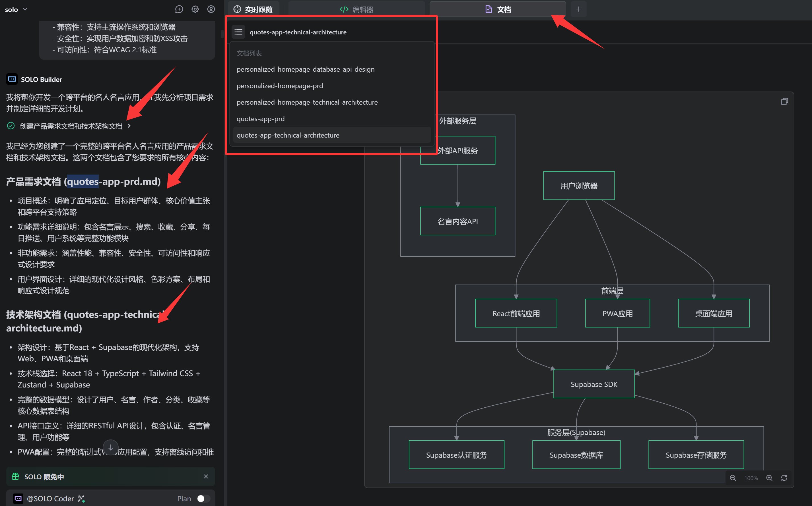
Task: Open the user account profile icon
Action: (211, 9)
